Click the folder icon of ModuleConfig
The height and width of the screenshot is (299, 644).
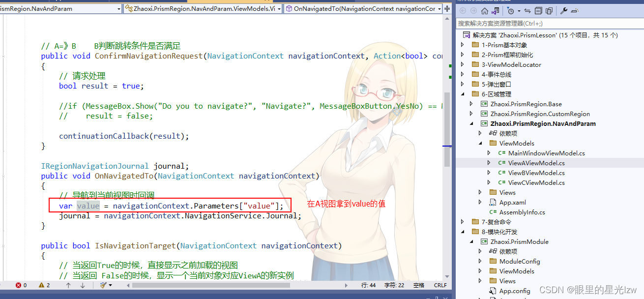pos(493,261)
